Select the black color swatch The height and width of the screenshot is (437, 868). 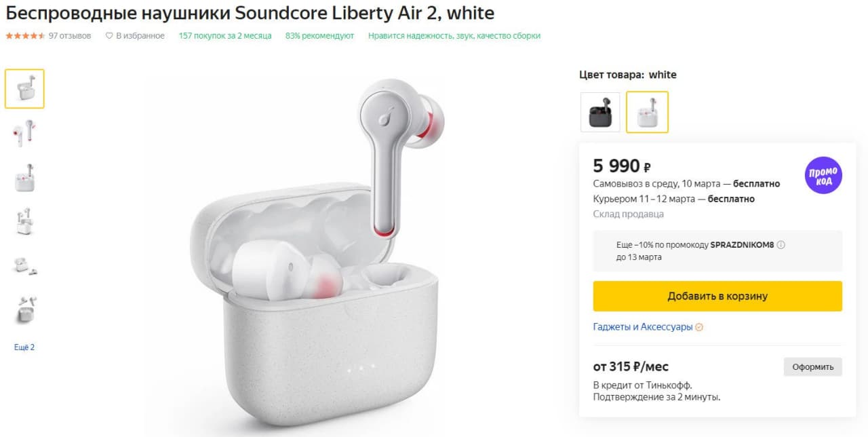tap(600, 112)
